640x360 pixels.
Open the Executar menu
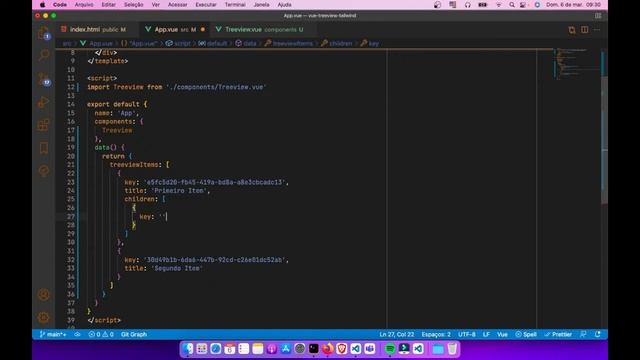206,5
